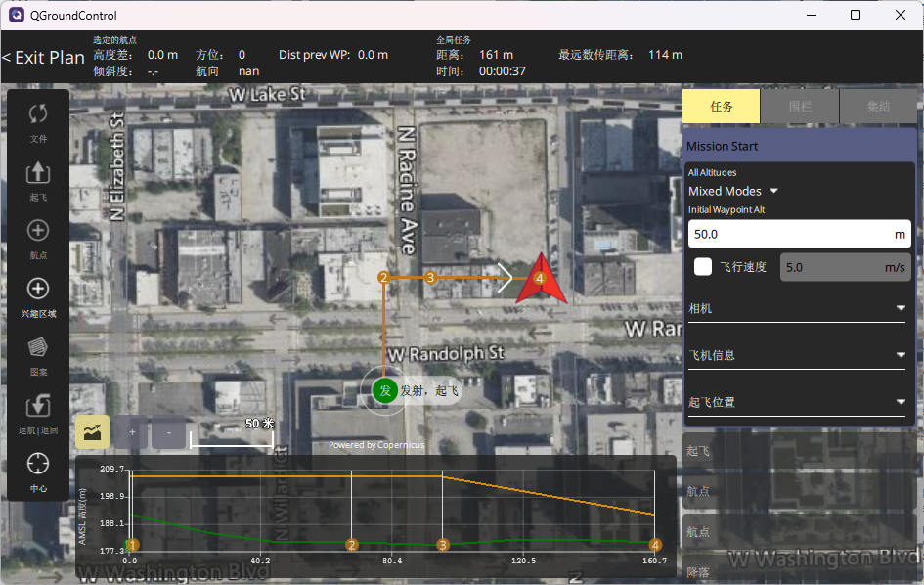Select waypoint 3 in terrain chart

tap(443, 545)
